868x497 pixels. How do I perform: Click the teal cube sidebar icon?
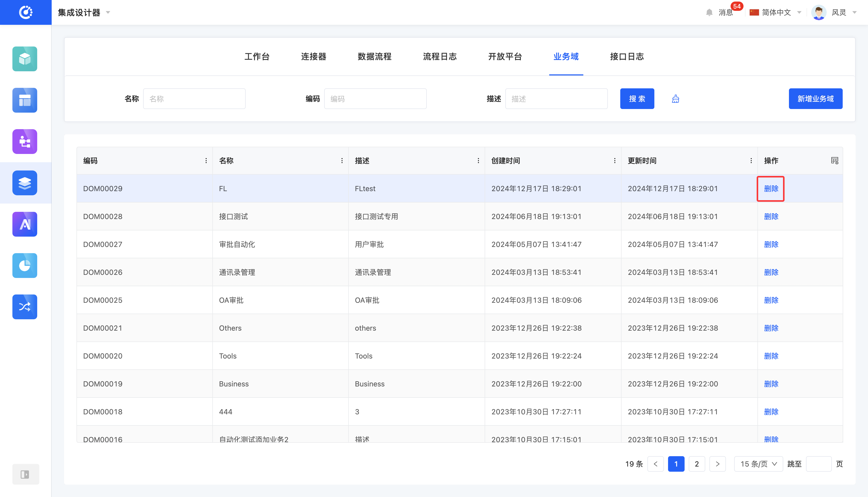pos(25,59)
